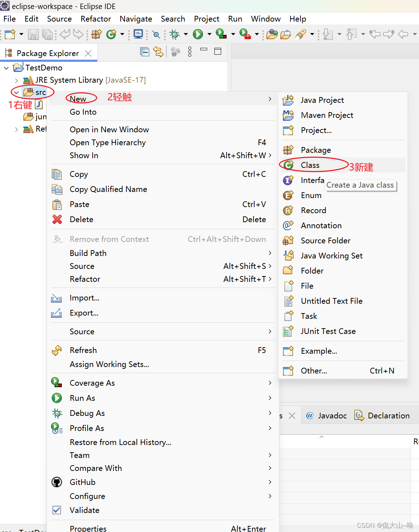Toggle Link with Editor in Package Explorer
This screenshot has height=532, width=419.
[x=158, y=52]
